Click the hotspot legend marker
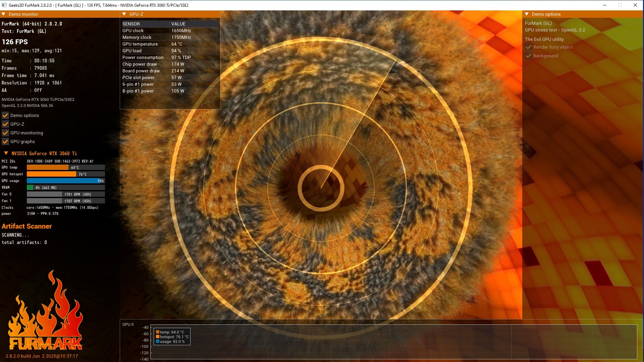The image size is (644, 362). pos(158,337)
